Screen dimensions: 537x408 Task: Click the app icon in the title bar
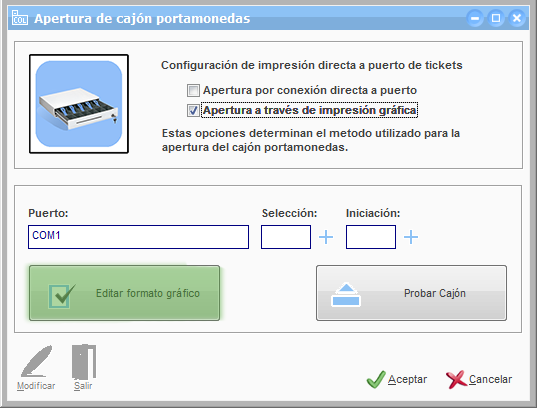[x=20, y=17]
